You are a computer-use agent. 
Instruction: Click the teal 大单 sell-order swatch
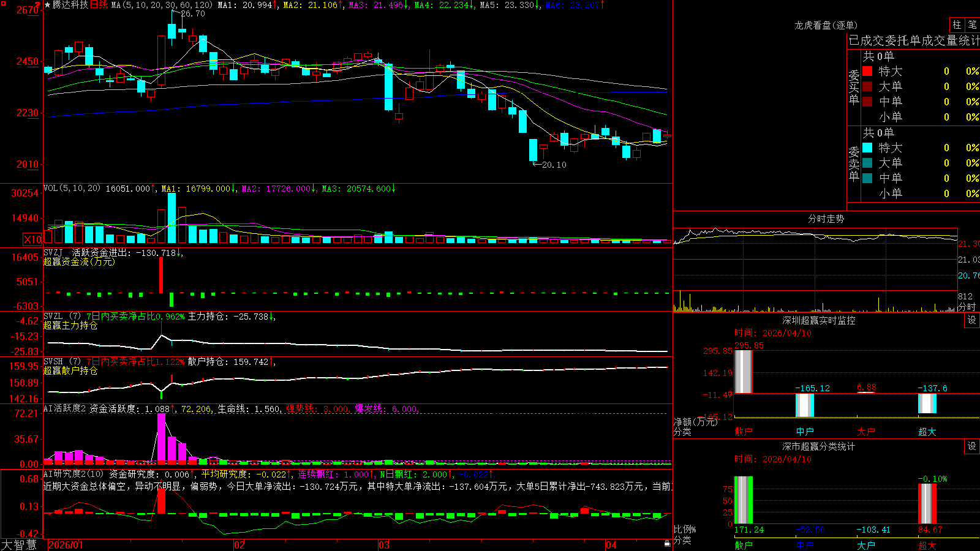pyautogui.click(x=867, y=163)
